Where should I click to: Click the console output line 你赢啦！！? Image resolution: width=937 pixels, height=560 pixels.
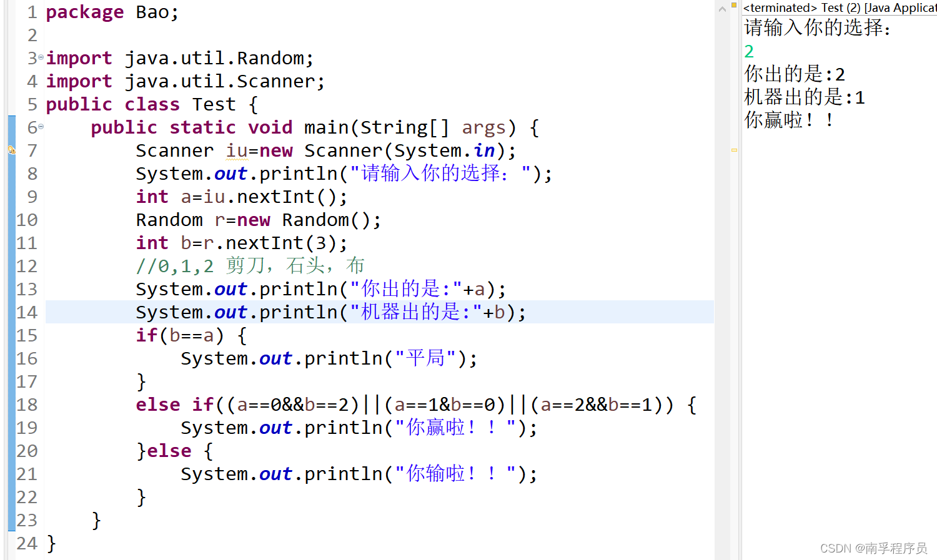tap(789, 120)
